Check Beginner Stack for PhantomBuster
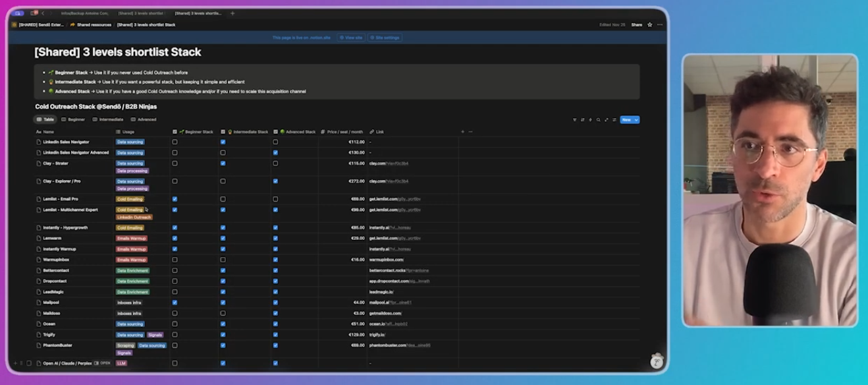The height and width of the screenshot is (385, 868). click(x=175, y=345)
